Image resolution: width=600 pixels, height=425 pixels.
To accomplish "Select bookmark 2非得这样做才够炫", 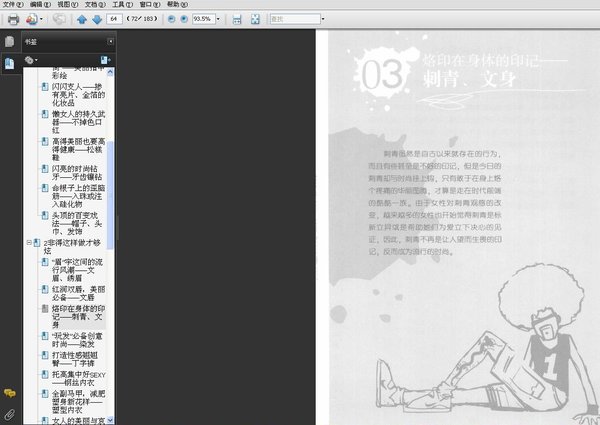I will (72, 247).
